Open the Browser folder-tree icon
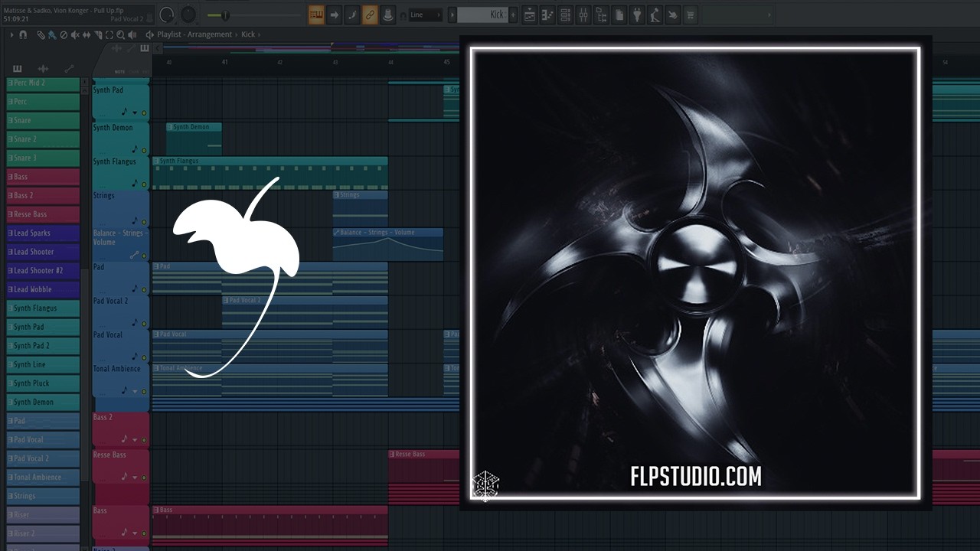This screenshot has height=551, width=980. click(x=601, y=15)
